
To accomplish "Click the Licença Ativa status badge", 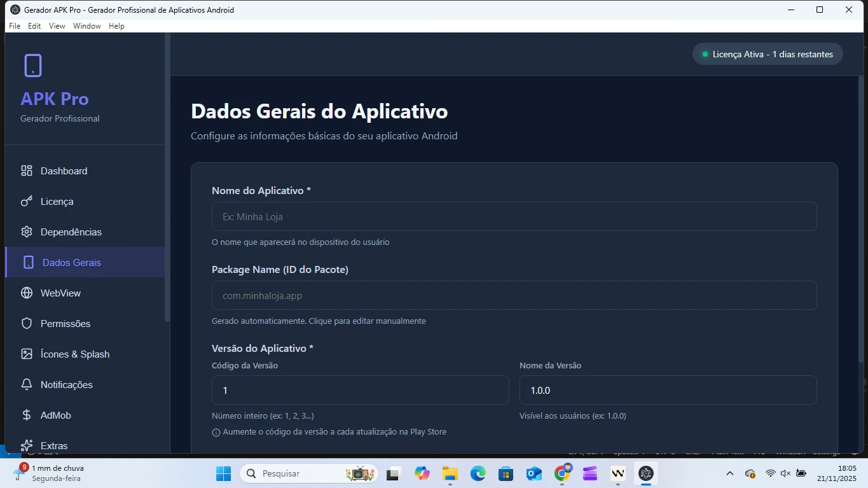I will pyautogui.click(x=768, y=54).
